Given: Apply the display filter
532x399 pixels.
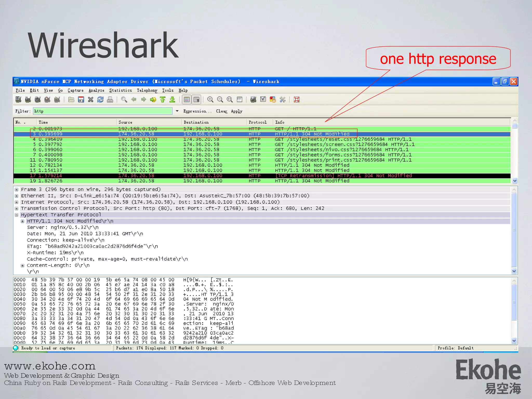Looking at the screenshot, I should pyautogui.click(x=237, y=111).
